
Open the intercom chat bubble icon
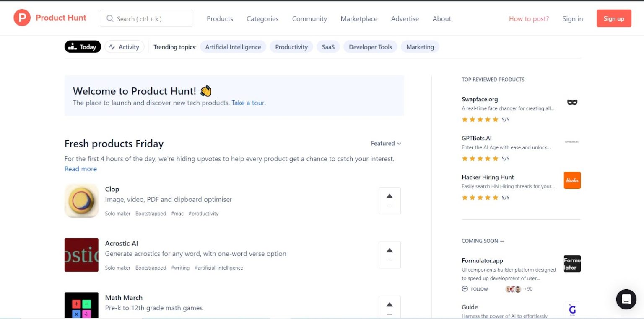626,299
